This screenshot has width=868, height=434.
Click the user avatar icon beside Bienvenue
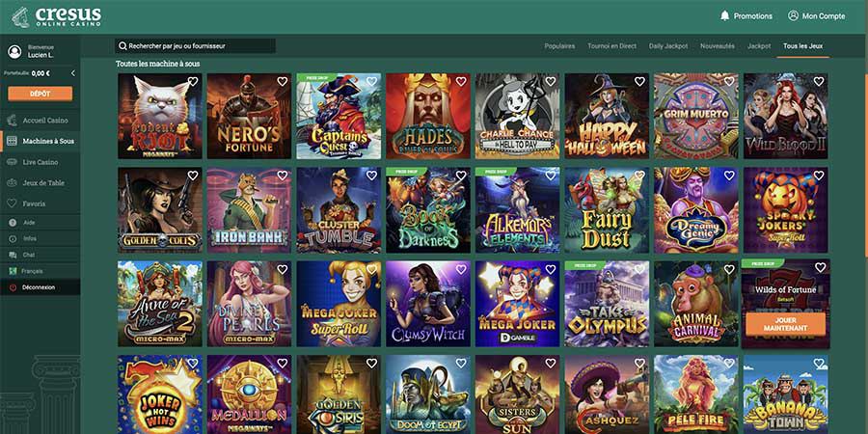[14, 52]
